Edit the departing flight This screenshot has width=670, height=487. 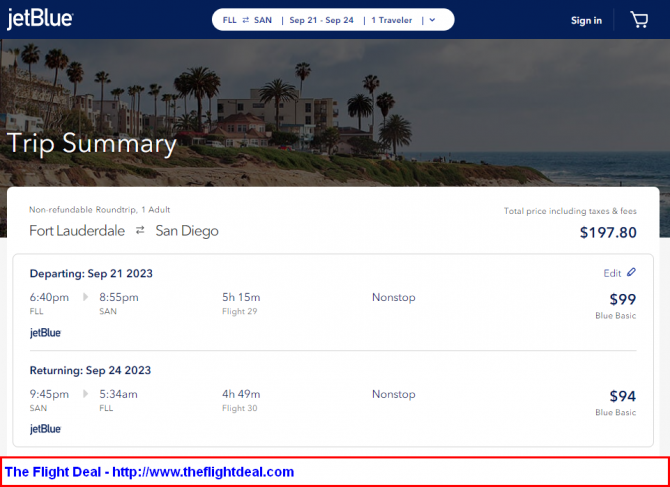(x=620, y=273)
